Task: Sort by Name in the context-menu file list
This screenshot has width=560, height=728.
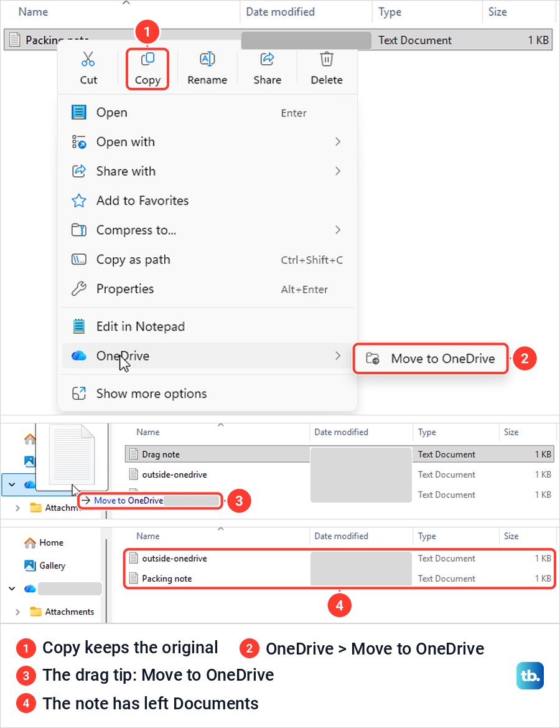Action: (33, 12)
